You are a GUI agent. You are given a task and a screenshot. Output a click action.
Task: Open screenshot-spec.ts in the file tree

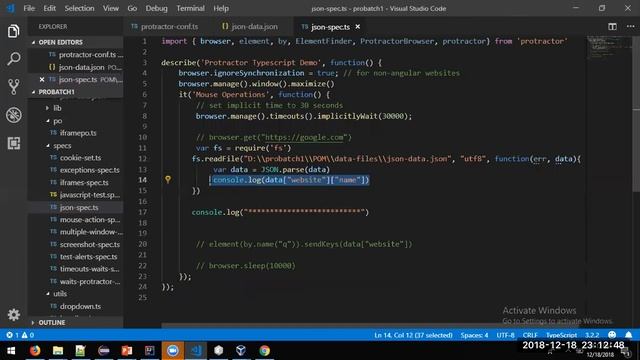pyautogui.click(x=90, y=244)
